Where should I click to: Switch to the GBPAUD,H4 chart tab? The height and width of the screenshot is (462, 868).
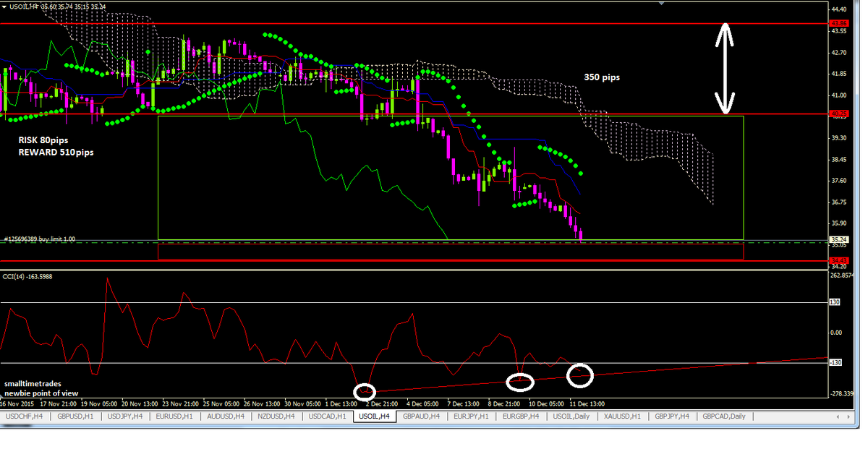coord(420,416)
